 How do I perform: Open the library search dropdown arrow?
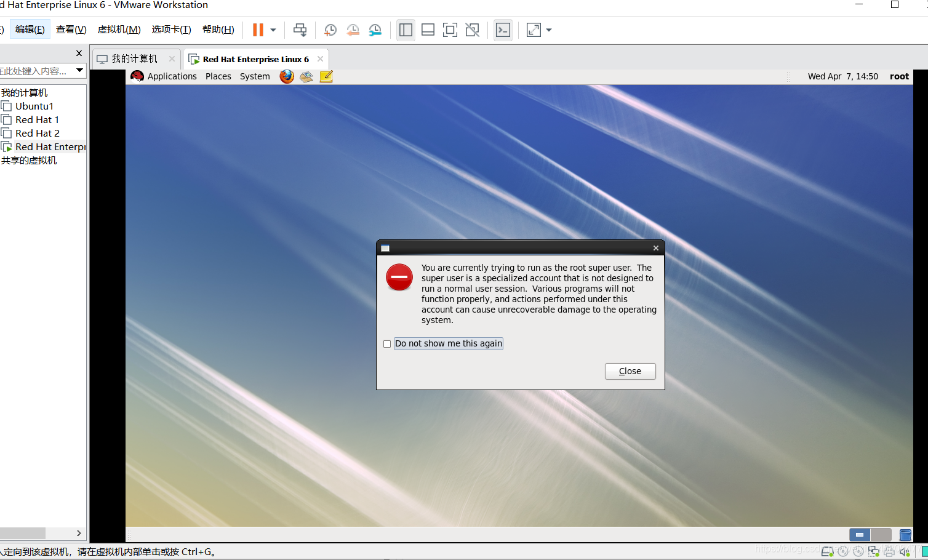79,71
